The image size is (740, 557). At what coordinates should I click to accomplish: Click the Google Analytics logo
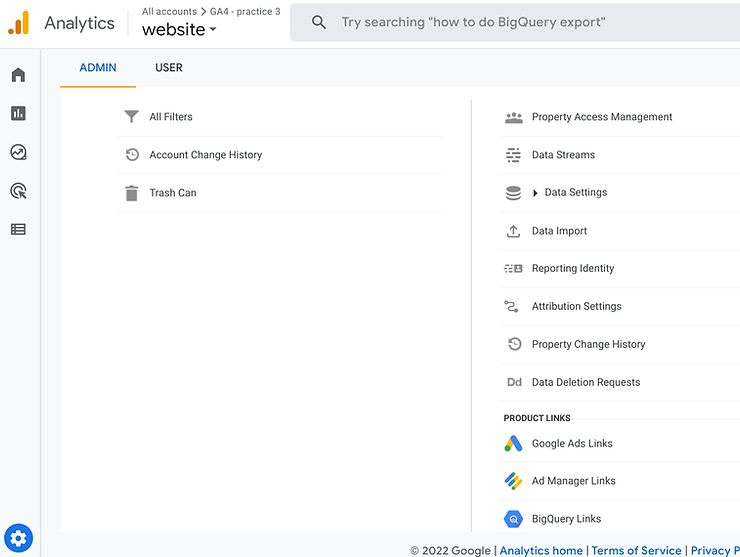click(x=19, y=23)
